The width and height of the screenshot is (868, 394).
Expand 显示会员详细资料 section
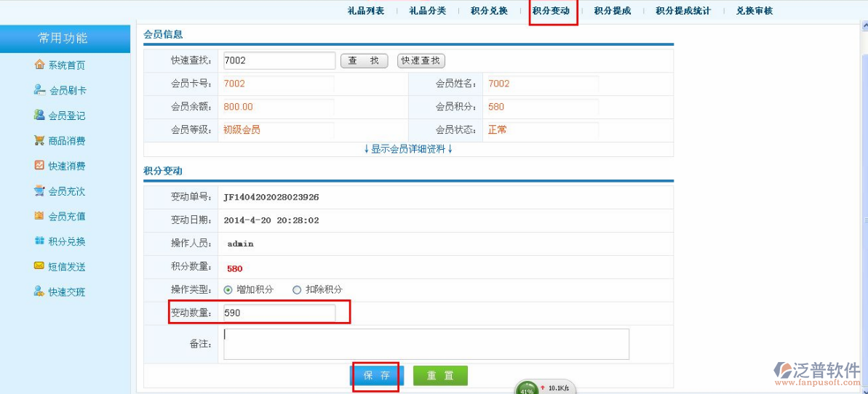click(408, 149)
